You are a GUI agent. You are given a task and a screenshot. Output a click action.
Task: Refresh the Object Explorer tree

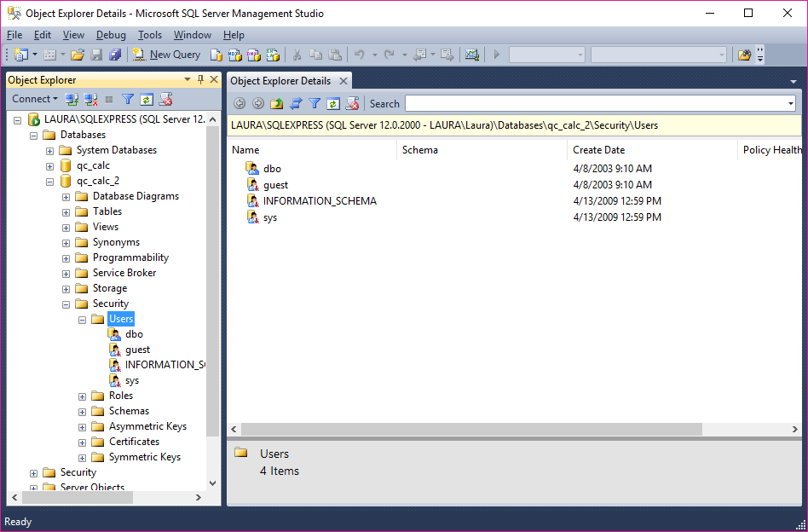point(147,99)
